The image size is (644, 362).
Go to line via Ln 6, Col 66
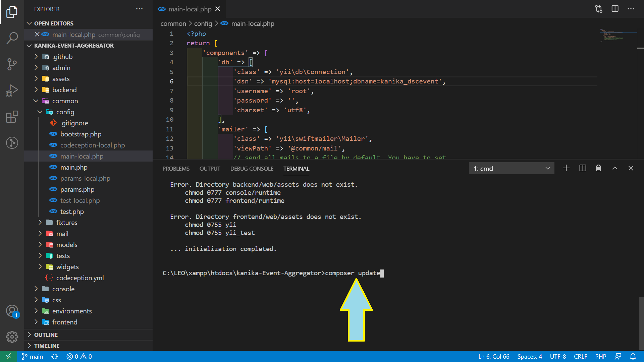click(x=494, y=357)
